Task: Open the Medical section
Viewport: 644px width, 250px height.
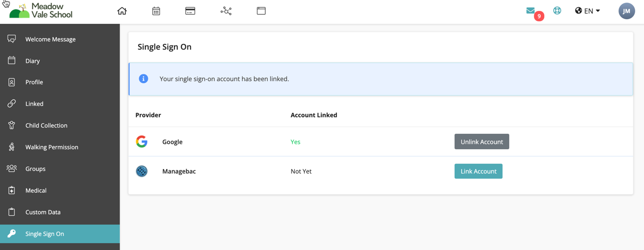Action: pos(36,191)
